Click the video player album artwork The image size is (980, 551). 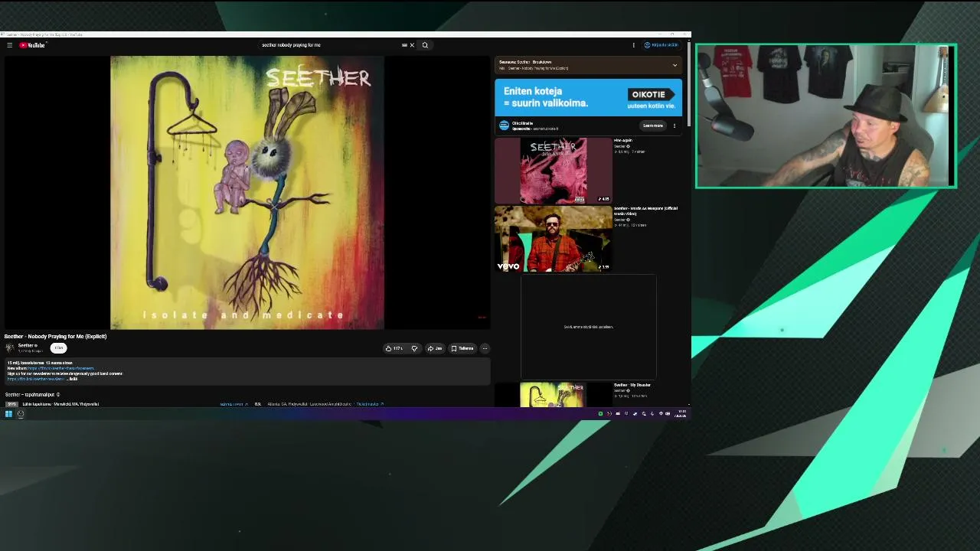pyautogui.click(x=247, y=192)
